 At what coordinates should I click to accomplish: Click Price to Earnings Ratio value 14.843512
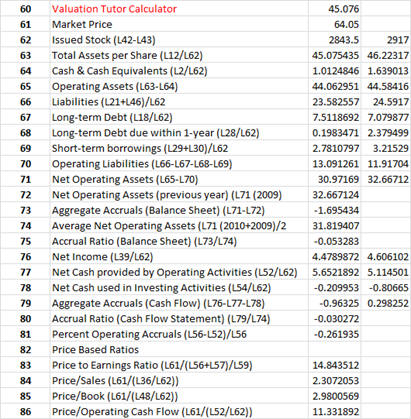(x=335, y=365)
